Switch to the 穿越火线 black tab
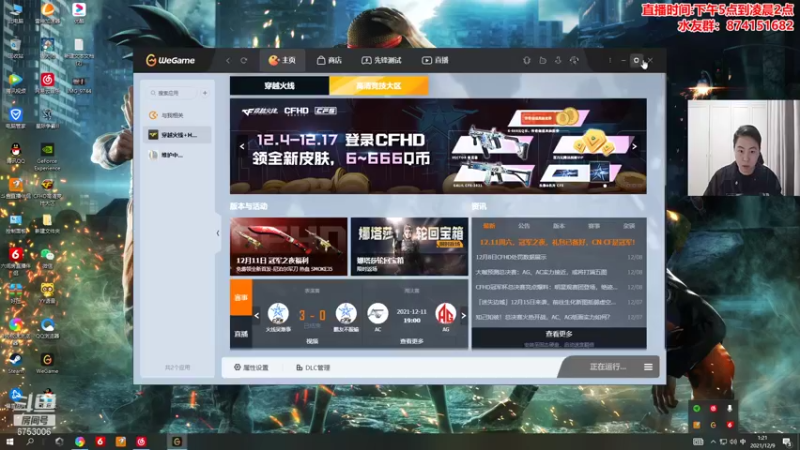 280,86
